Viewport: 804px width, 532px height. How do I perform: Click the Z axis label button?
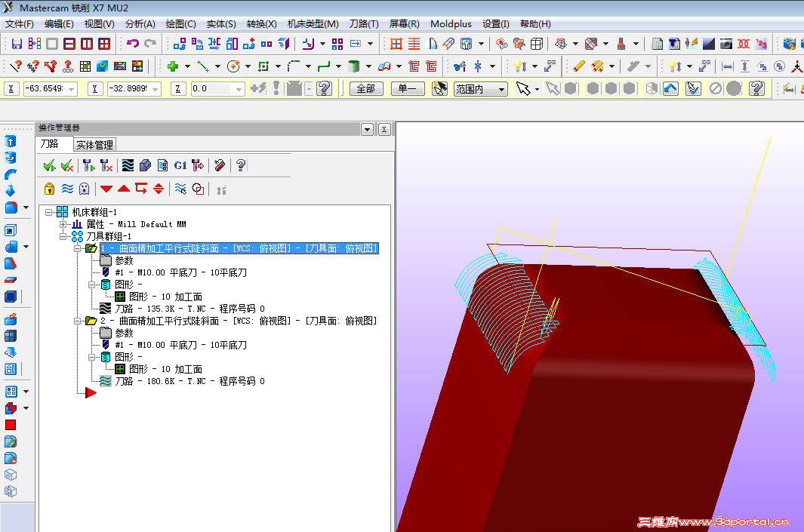click(x=178, y=89)
